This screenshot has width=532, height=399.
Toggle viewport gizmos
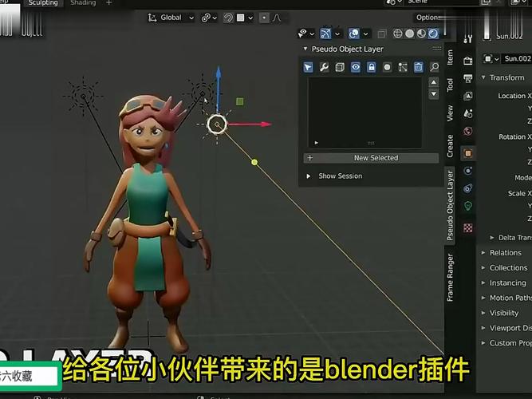(x=325, y=34)
